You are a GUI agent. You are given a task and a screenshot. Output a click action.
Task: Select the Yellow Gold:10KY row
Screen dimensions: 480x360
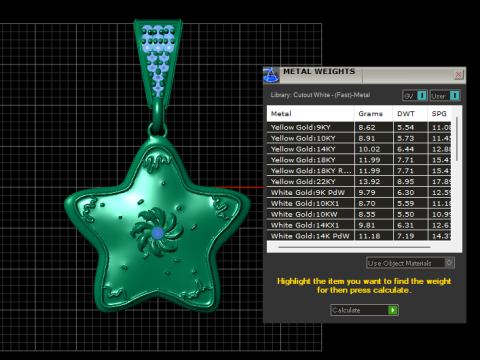click(359, 138)
